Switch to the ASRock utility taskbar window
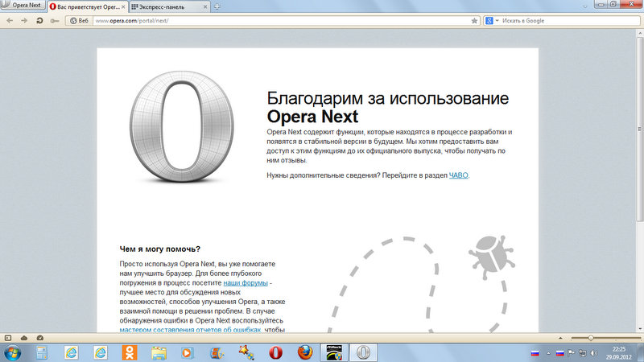Screen dimensions: 644x362 coord(334,352)
